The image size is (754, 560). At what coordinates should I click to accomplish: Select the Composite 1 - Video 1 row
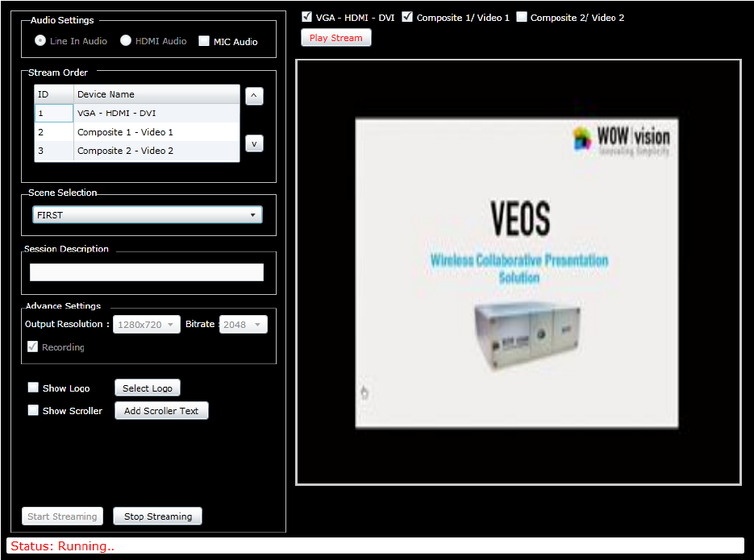pyautogui.click(x=137, y=132)
